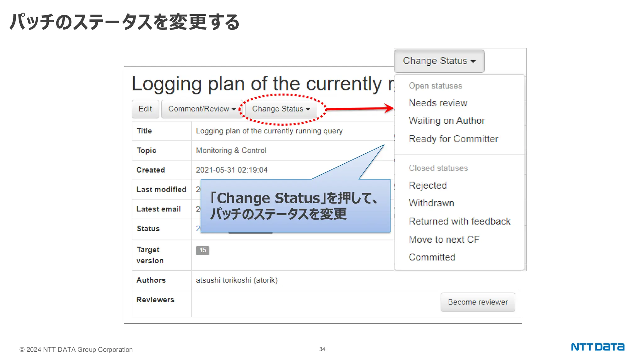This screenshot has height=362, width=644.
Task: Select Returned with feedback option
Action: (x=459, y=221)
